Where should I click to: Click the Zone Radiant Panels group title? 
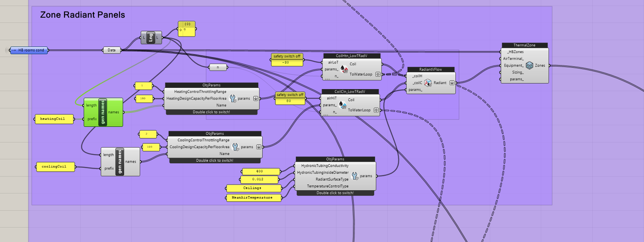click(83, 15)
